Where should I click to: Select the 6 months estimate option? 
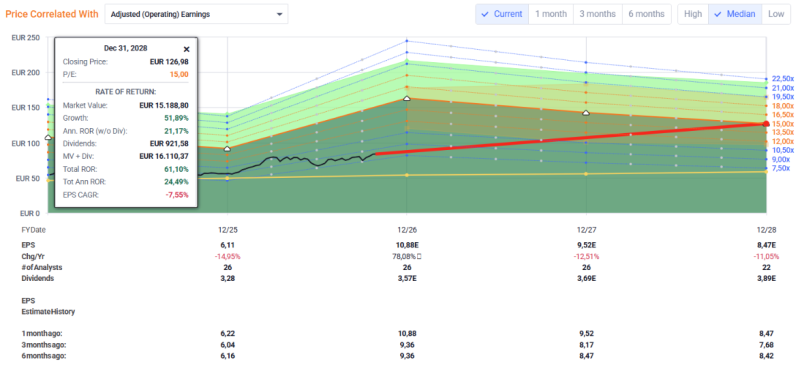pyautogui.click(x=646, y=14)
